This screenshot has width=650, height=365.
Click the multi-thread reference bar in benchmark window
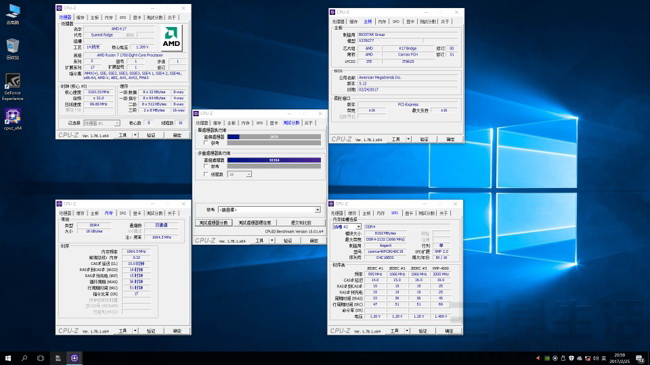tap(274, 166)
